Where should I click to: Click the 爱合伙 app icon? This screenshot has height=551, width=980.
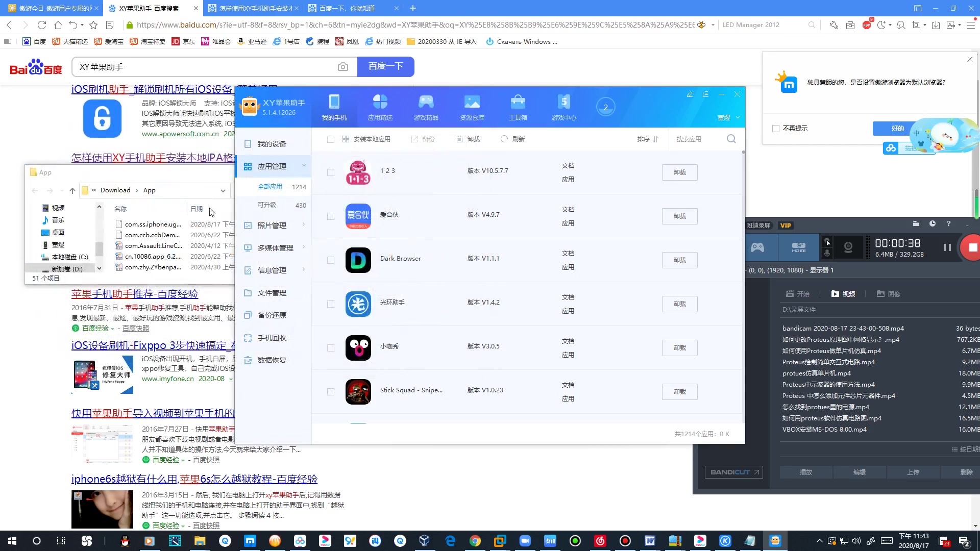click(358, 216)
